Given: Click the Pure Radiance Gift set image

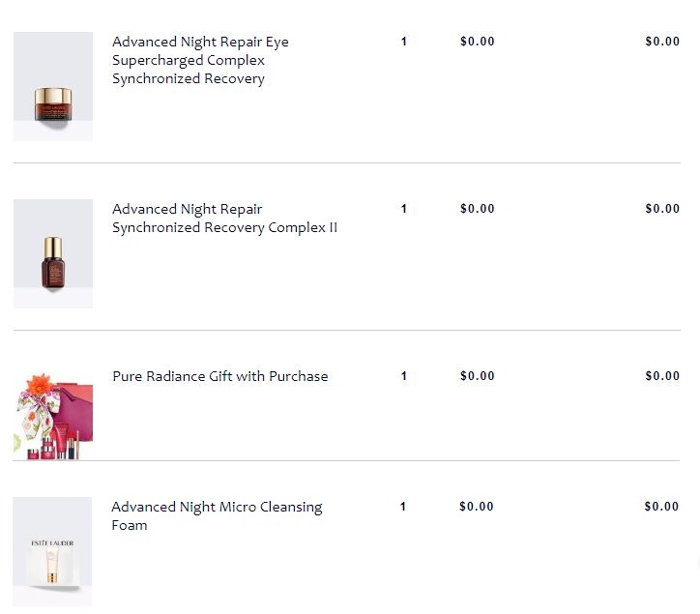Looking at the screenshot, I should pyautogui.click(x=53, y=416).
